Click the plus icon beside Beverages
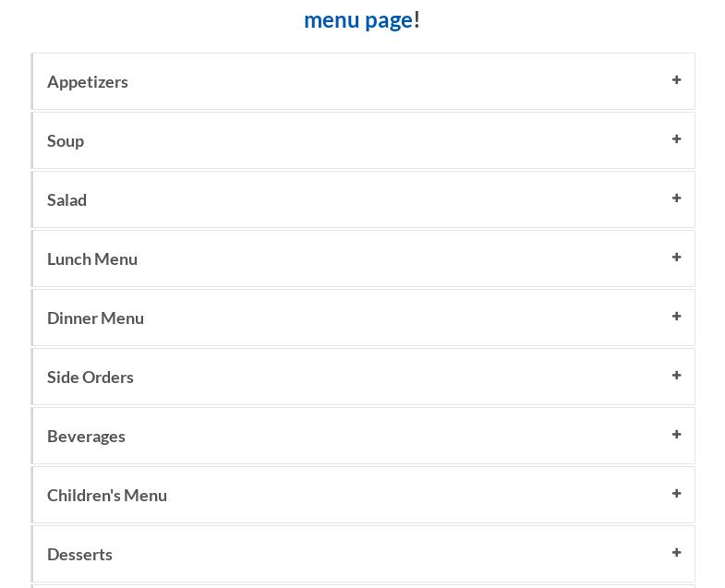This screenshot has height=588, width=725. coord(676,435)
